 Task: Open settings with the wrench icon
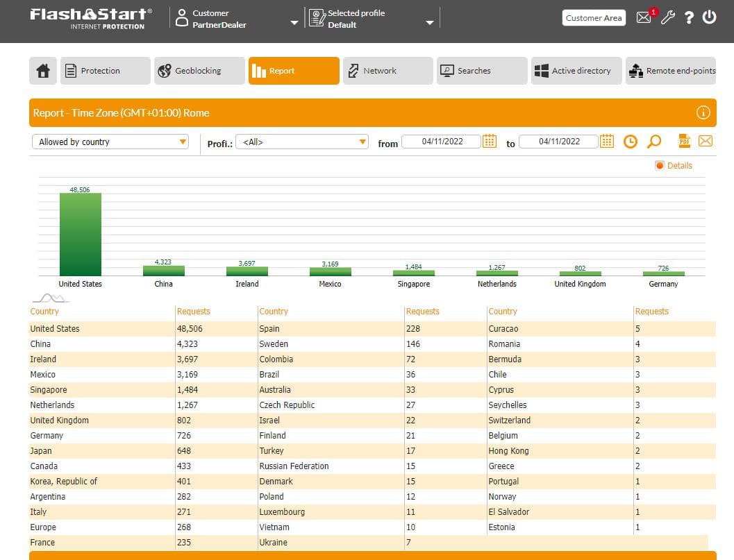click(667, 18)
